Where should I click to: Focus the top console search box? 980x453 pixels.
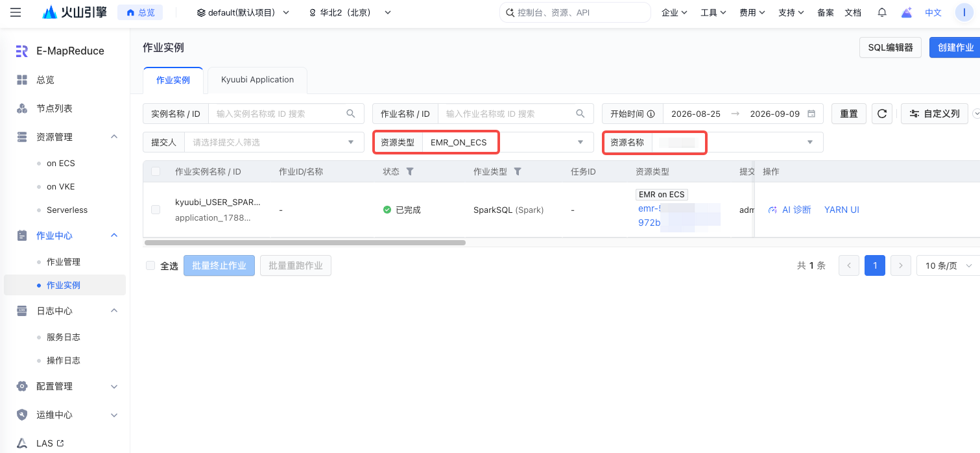pyautogui.click(x=575, y=12)
